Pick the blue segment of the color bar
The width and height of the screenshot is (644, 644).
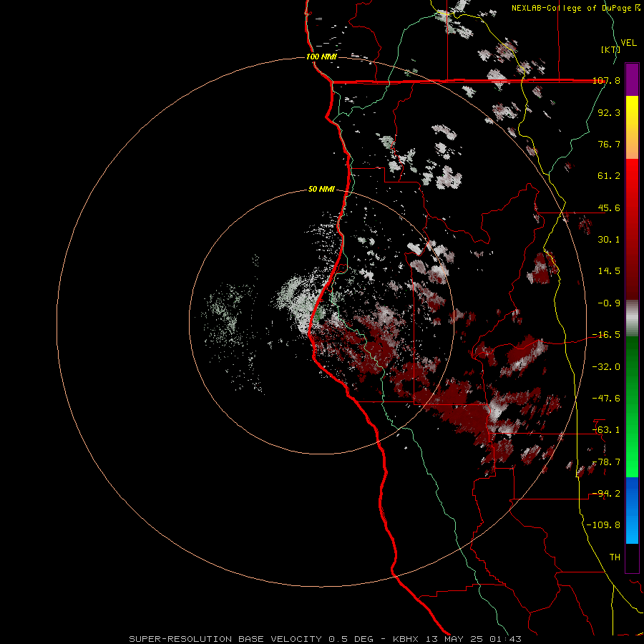pos(632,510)
